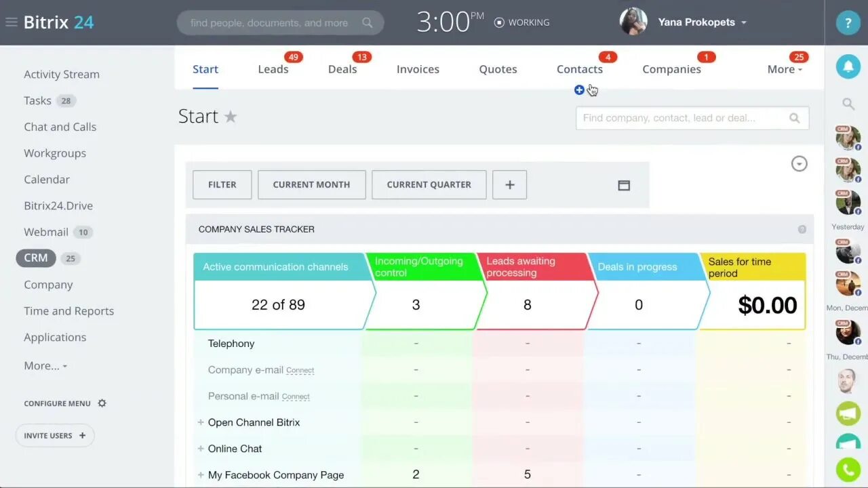Go to Workgroups in the sidebar

click(55, 153)
